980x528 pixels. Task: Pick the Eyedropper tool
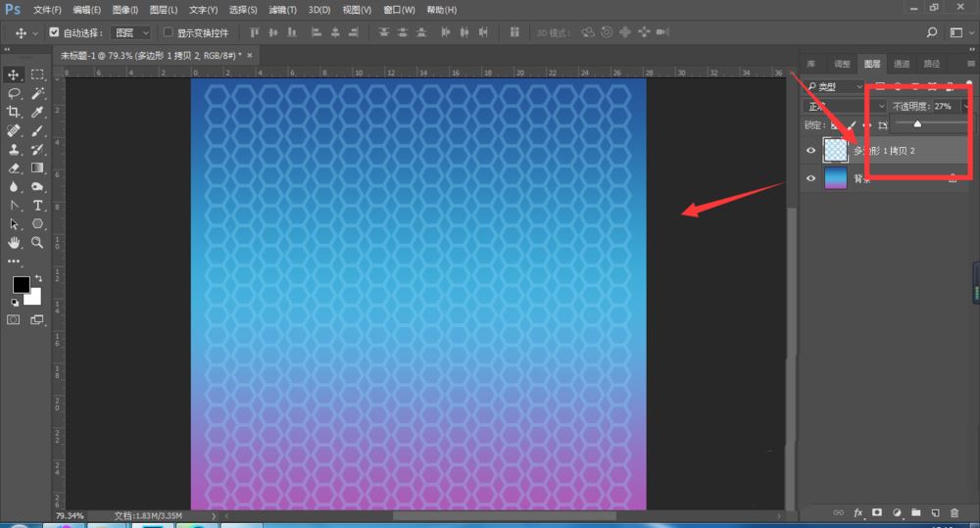point(37,112)
